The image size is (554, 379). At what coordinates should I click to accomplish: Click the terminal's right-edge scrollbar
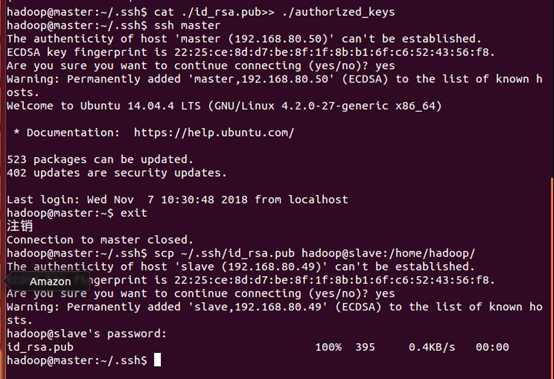(551, 276)
